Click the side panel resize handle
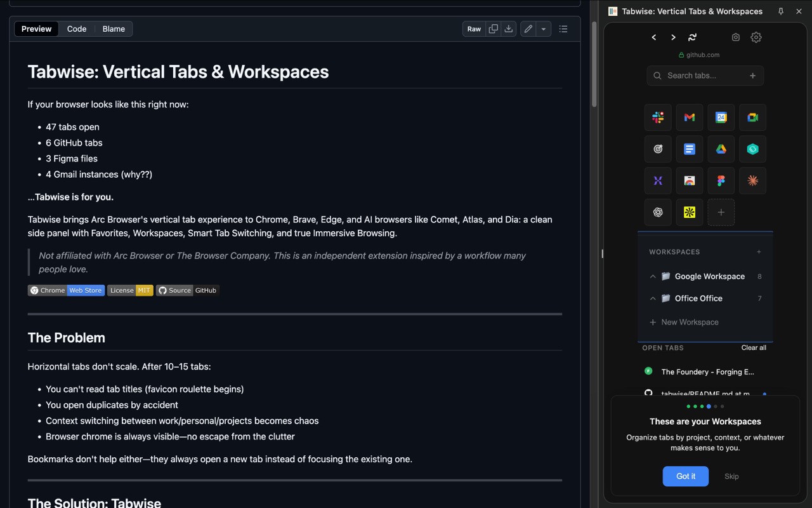The width and height of the screenshot is (812, 508). (601, 254)
